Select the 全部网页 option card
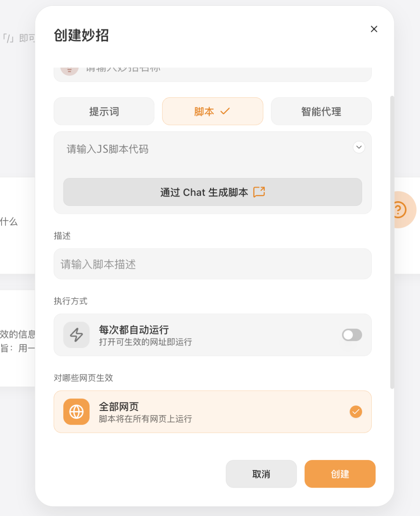This screenshot has height=516, width=420. tap(213, 411)
